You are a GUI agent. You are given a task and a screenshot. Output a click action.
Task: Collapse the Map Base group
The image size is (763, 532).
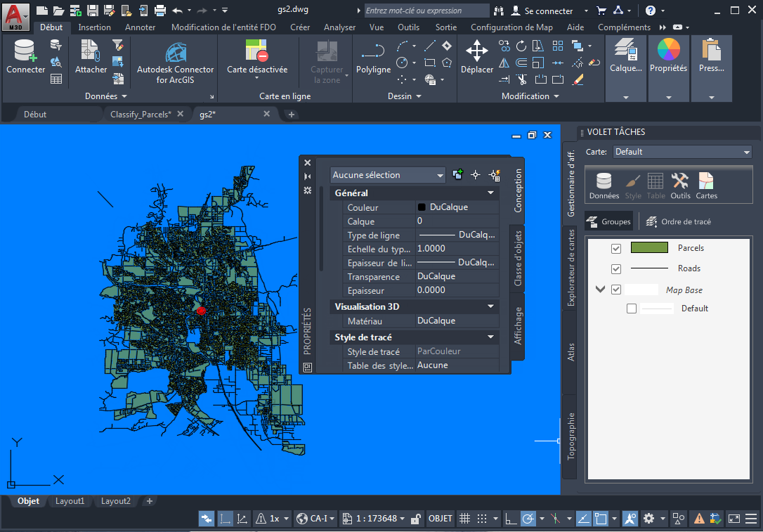601,290
